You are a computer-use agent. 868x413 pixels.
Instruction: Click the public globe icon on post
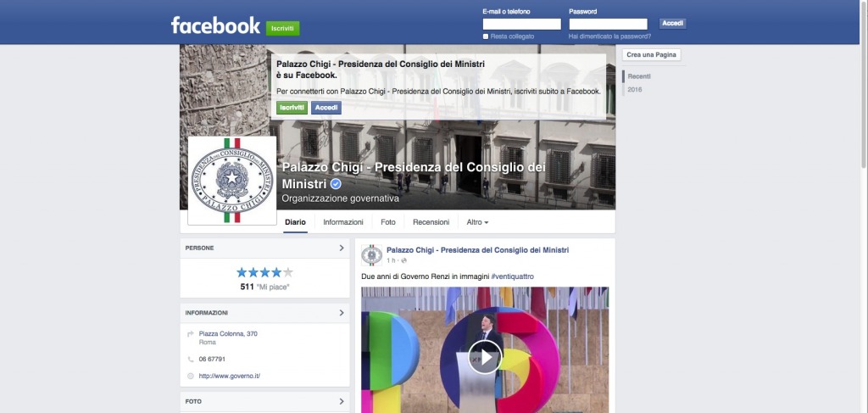coord(404,260)
